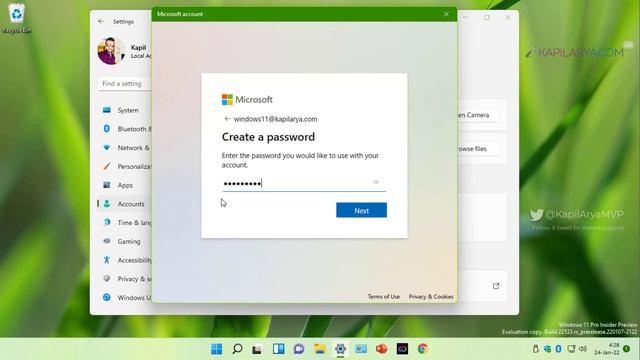Click the Next button

(361, 210)
